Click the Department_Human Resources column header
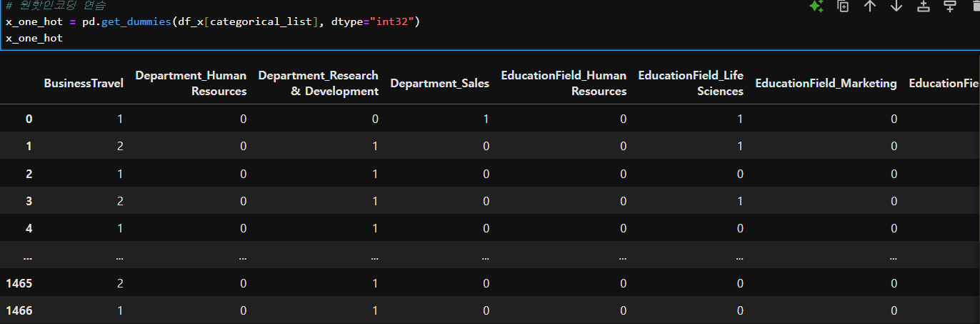 click(x=191, y=83)
